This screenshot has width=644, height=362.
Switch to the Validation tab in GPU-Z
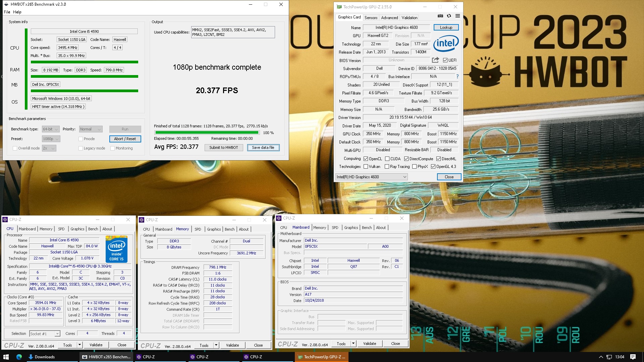click(x=410, y=17)
